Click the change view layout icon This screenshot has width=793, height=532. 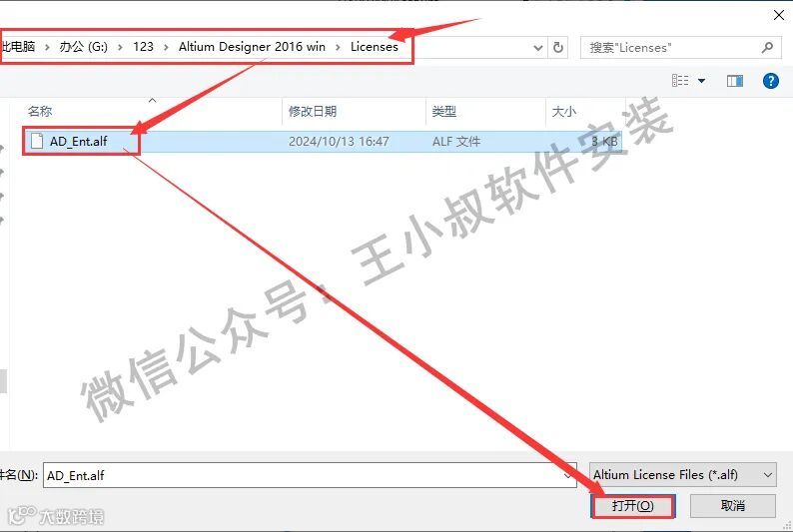pos(680,81)
